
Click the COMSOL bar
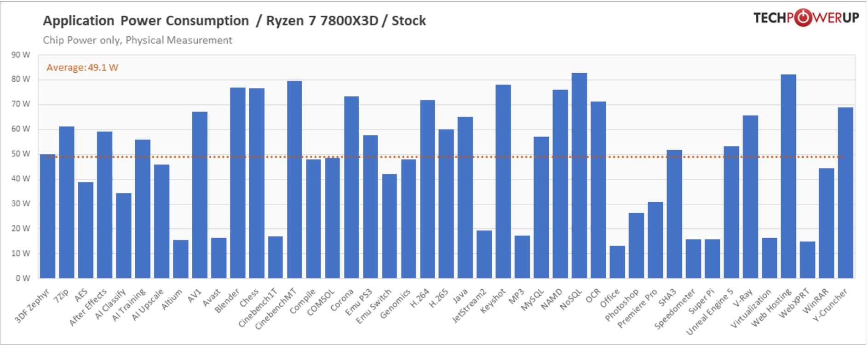[x=333, y=218]
